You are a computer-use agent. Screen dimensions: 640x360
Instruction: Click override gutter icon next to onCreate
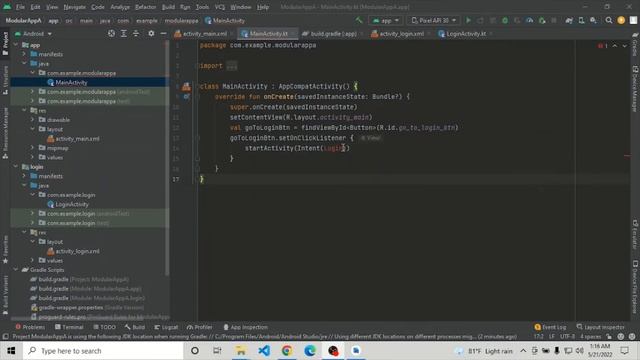(187, 97)
